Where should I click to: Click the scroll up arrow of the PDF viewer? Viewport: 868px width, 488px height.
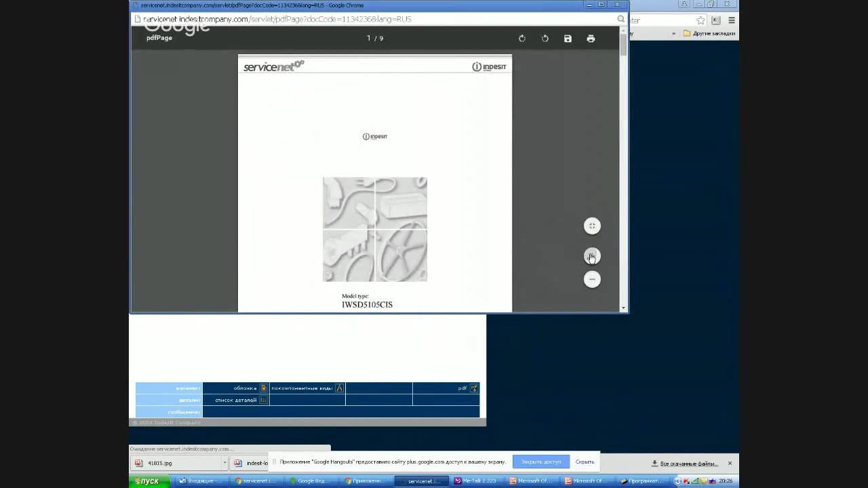pyautogui.click(x=624, y=31)
